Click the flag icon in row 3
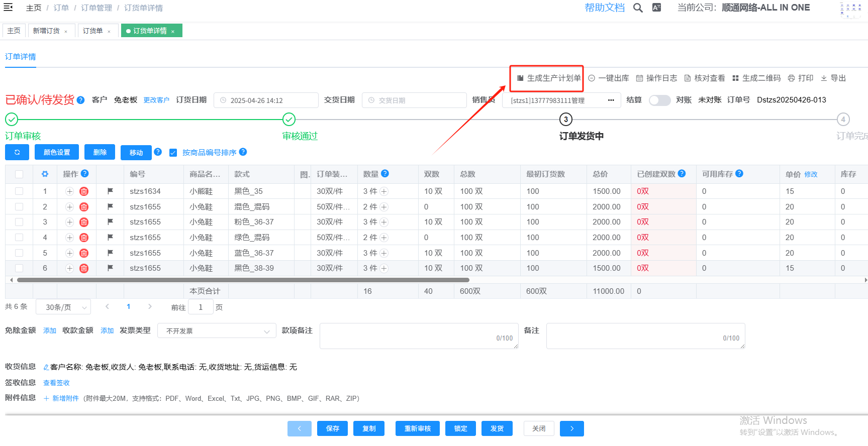The image size is (868, 446). pos(110,222)
